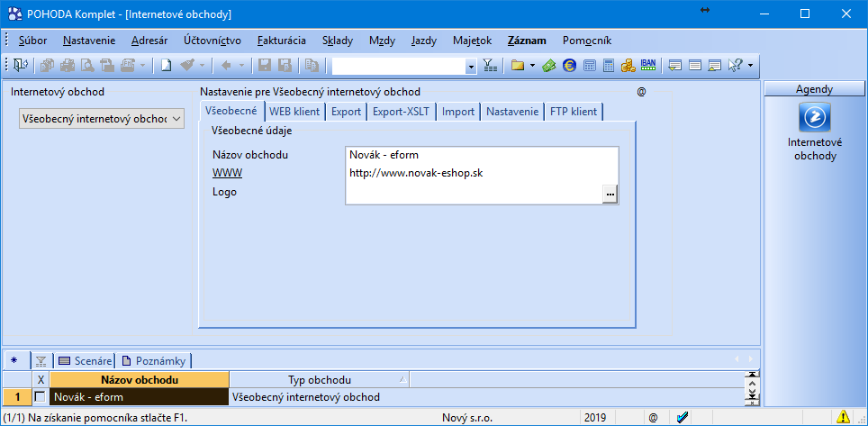Expand the folder icon dropdown arrow
The height and width of the screenshot is (426, 868).
pos(532,66)
